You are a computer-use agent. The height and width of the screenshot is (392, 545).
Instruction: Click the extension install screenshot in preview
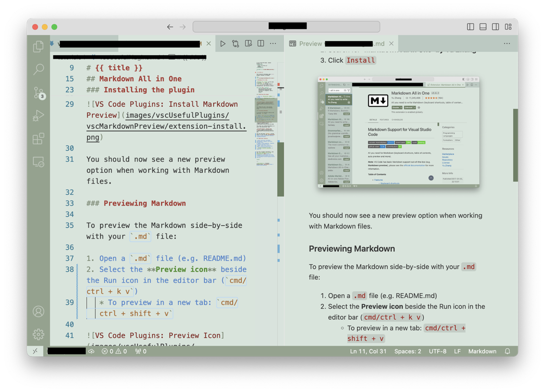(x=398, y=132)
